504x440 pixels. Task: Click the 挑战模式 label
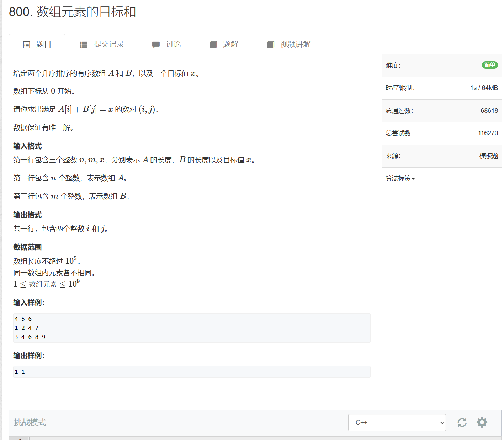30,423
